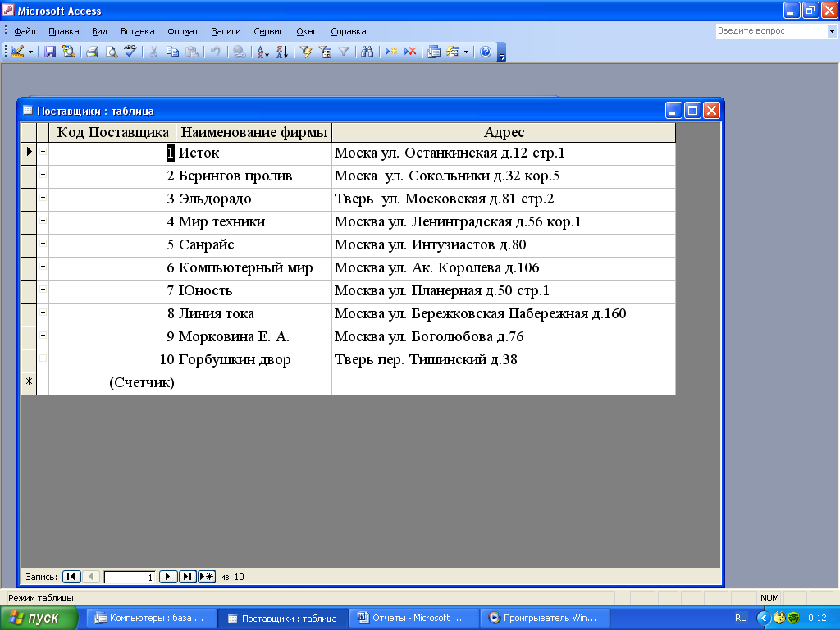Click the Delete Record toolbar icon
840x630 pixels.
(x=410, y=52)
